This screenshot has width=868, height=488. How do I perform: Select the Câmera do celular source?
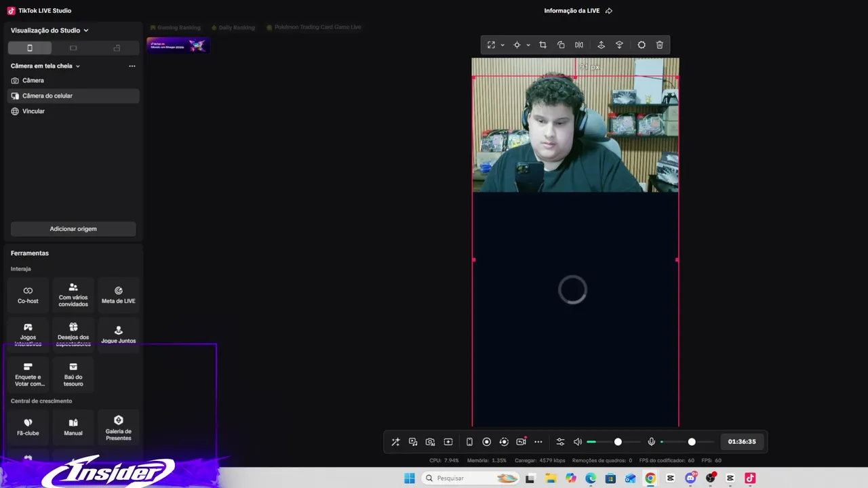pos(73,96)
